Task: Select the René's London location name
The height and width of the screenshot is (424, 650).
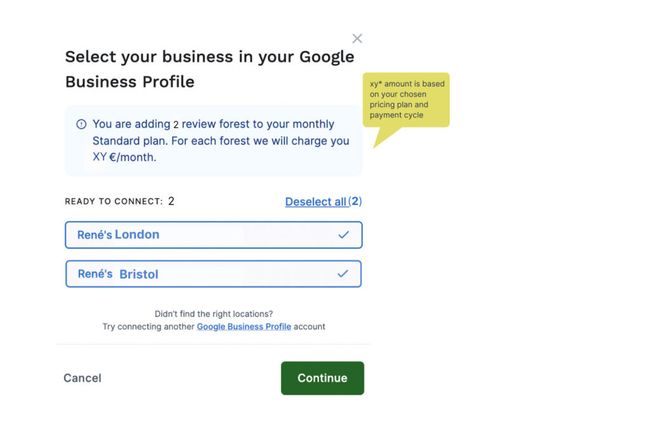Action: [x=118, y=235]
